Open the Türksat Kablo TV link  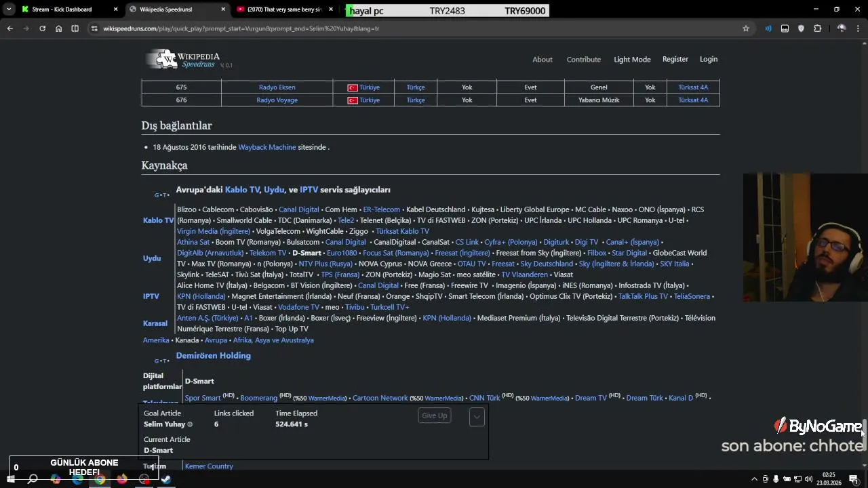click(402, 231)
